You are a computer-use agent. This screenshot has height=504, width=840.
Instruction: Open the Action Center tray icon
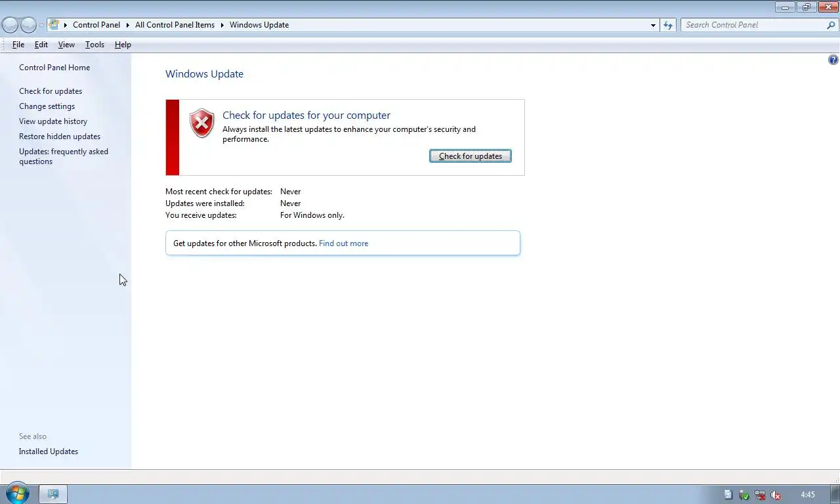pos(728,495)
